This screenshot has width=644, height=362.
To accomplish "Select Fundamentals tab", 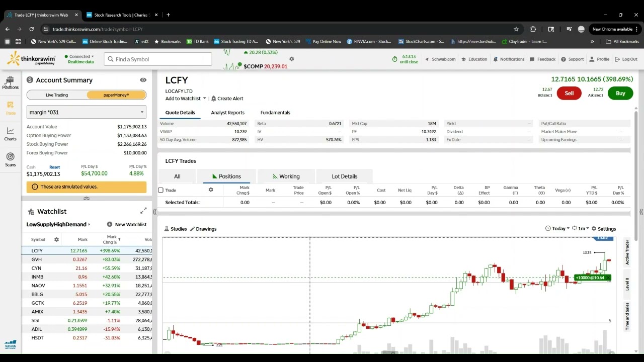I will coord(275,113).
